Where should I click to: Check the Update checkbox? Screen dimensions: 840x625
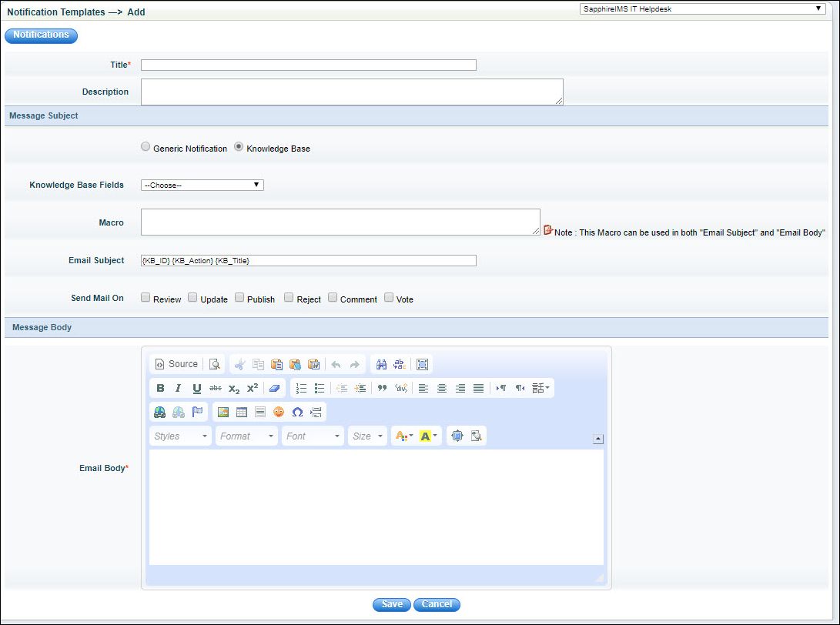[192, 297]
